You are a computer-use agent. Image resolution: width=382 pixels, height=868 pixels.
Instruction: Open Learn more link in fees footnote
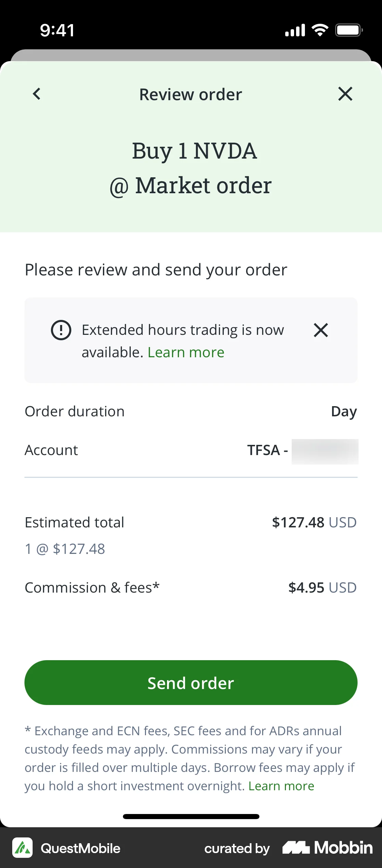tap(281, 786)
